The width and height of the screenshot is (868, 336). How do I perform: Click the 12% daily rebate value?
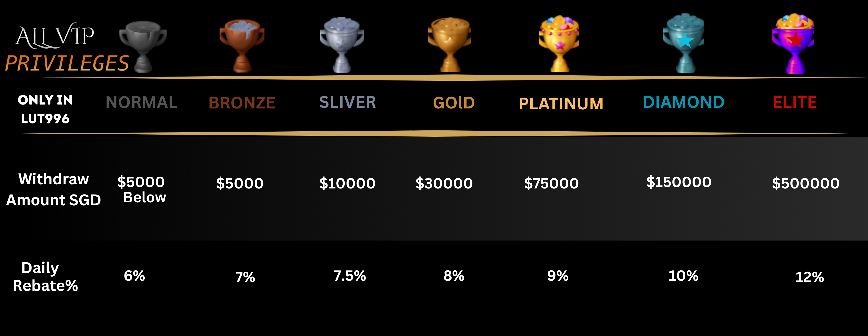(810, 277)
